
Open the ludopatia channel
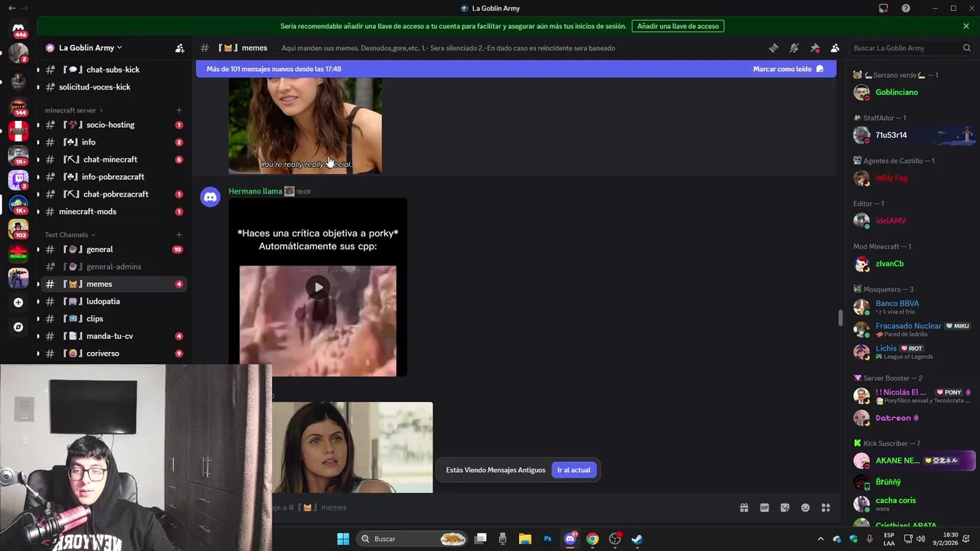pos(113,302)
